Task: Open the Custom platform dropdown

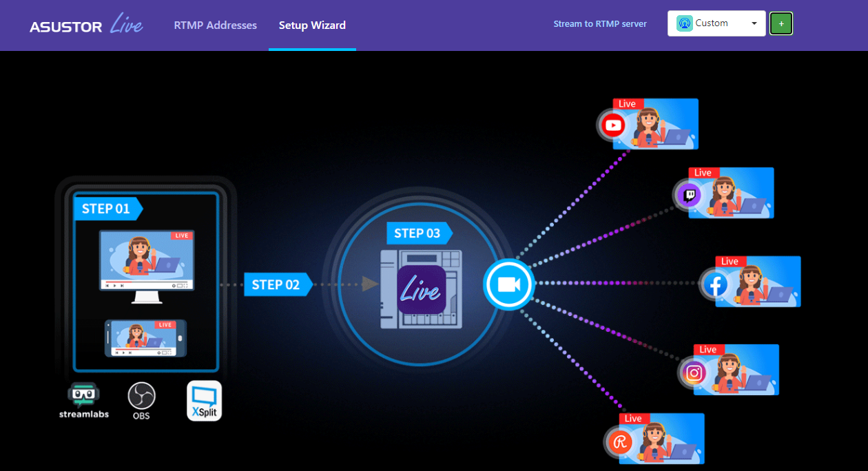Action: [x=716, y=23]
